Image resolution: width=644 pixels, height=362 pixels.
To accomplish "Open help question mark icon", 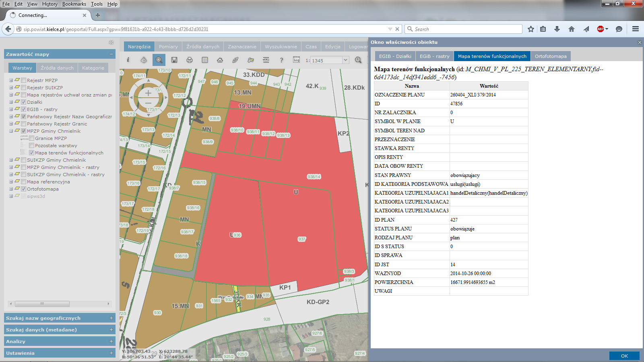I will [x=281, y=60].
